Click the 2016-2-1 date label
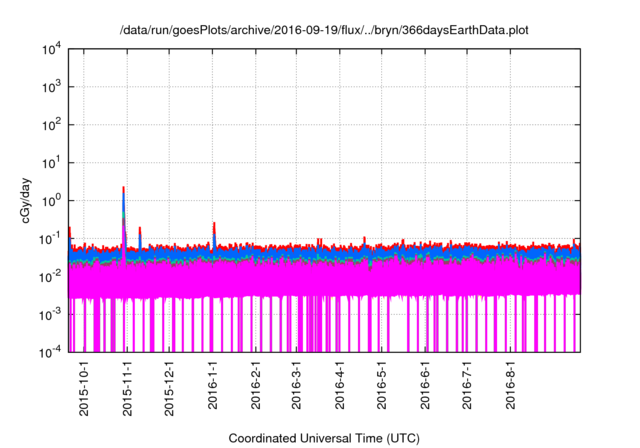This screenshot has width=640, height=448. 256,385
